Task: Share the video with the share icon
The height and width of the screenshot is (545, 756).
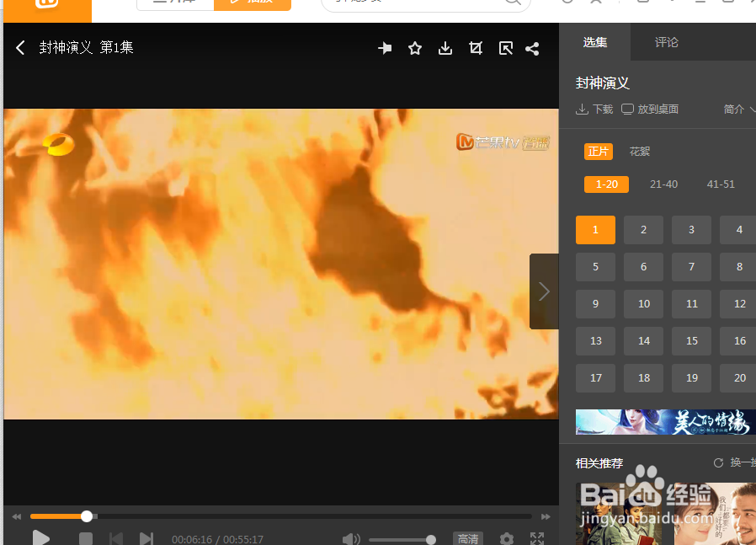Action: (x=532, y=48)
